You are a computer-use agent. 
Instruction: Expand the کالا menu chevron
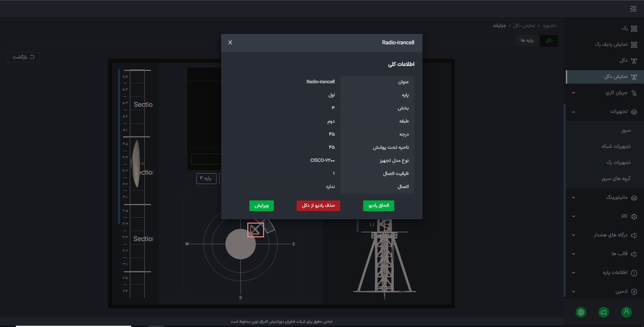pyautogui.click(x=574, y=217)
